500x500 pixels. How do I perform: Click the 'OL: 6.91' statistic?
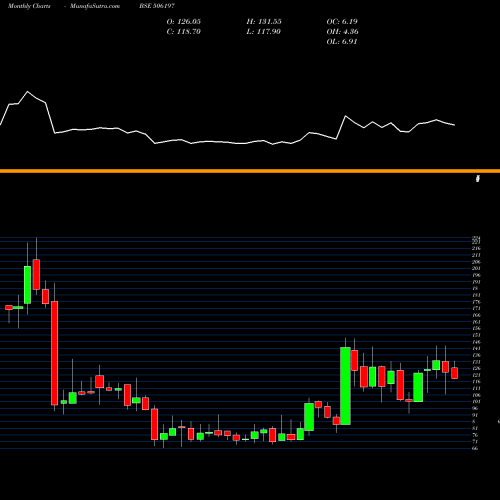[x=342, y=42]
